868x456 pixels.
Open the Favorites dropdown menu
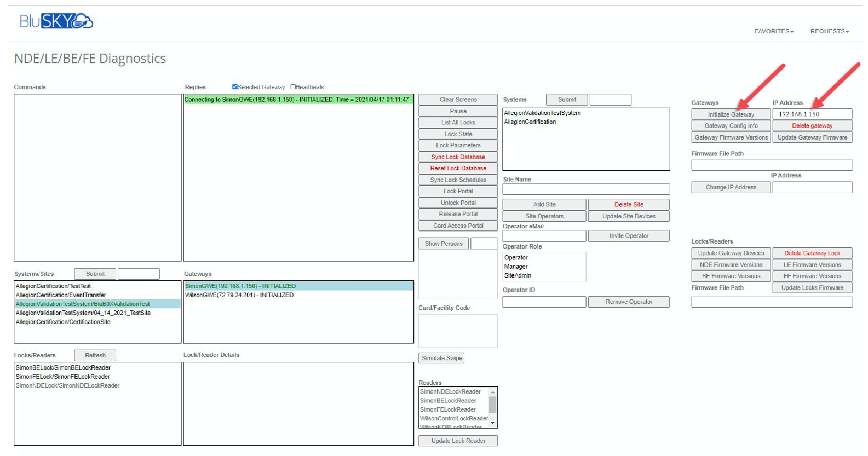pyautogui.click(x=773, y=31)
